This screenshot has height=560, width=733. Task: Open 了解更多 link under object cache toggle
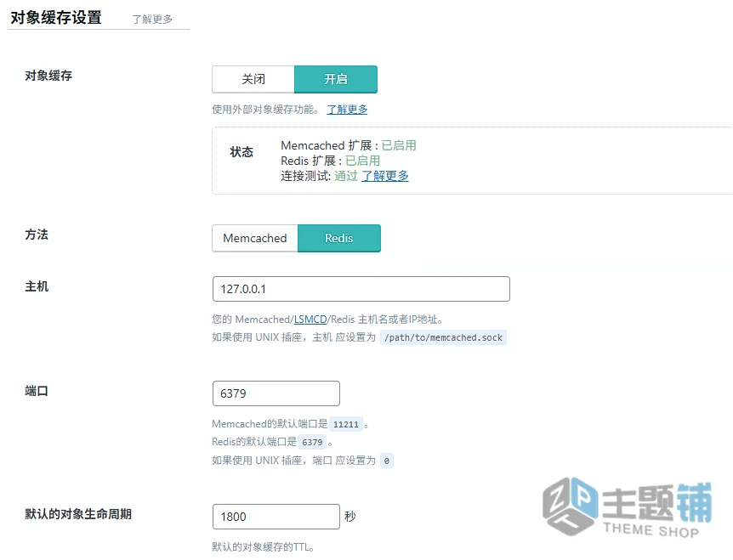(x=347, y=110)
